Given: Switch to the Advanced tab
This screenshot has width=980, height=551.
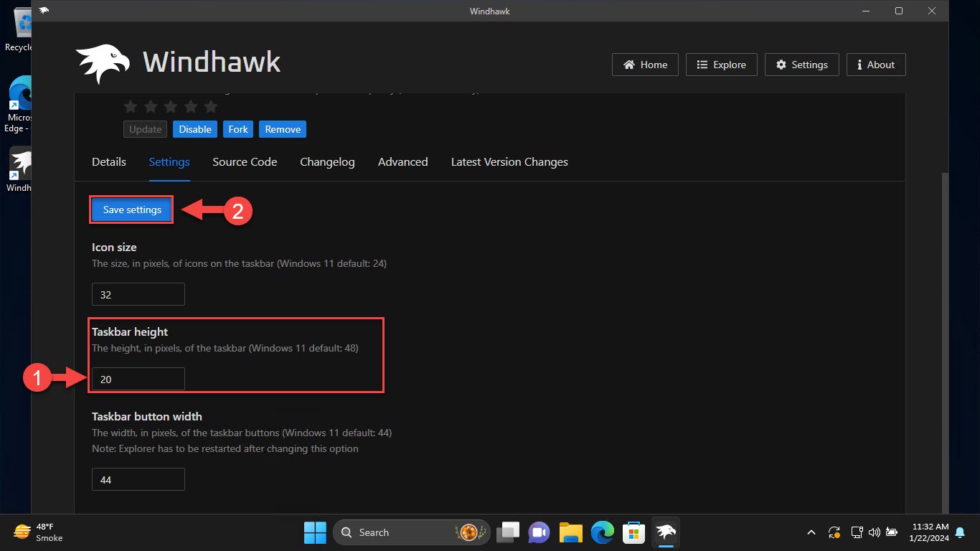Looking at the screenshot, I should pos(403,162).
